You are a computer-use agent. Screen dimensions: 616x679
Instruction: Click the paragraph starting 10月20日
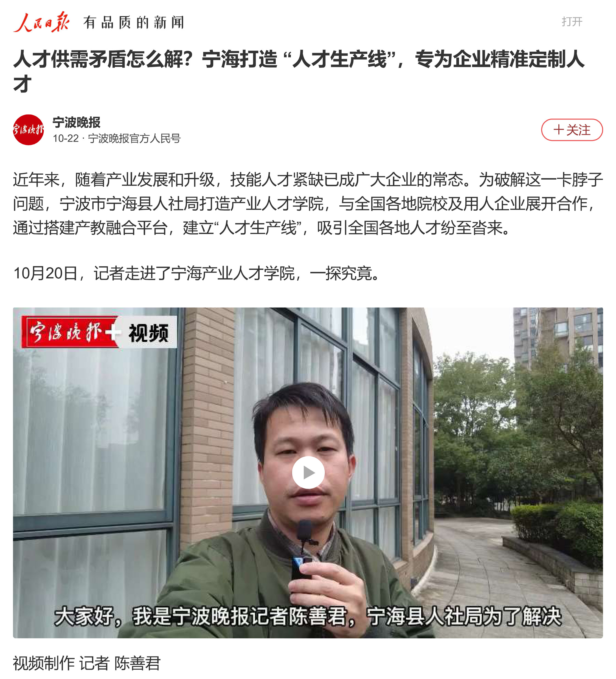click(198, 273)
